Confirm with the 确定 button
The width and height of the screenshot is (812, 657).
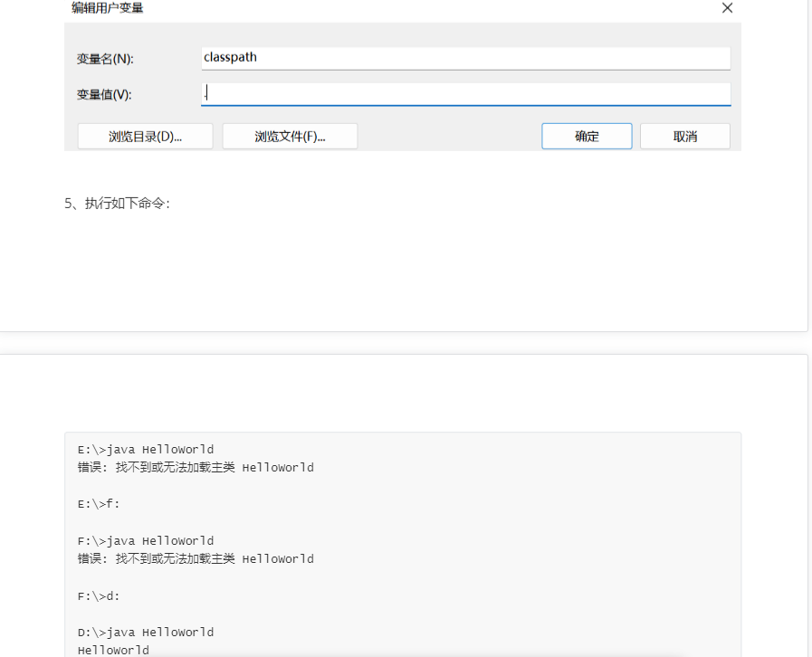(x=587, y=137)
